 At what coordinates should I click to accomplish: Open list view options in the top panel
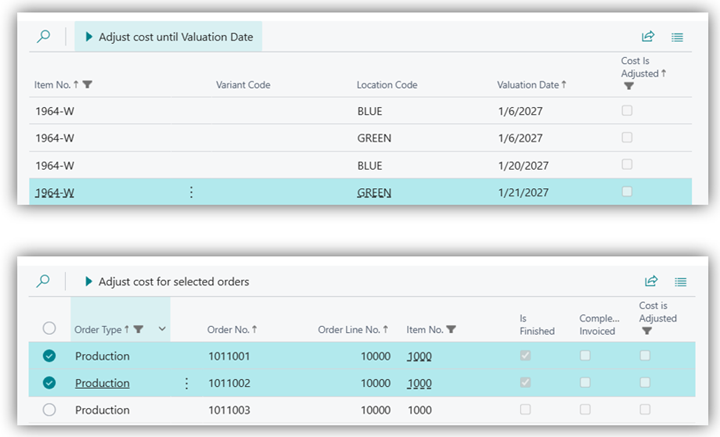tap(677, 37)
